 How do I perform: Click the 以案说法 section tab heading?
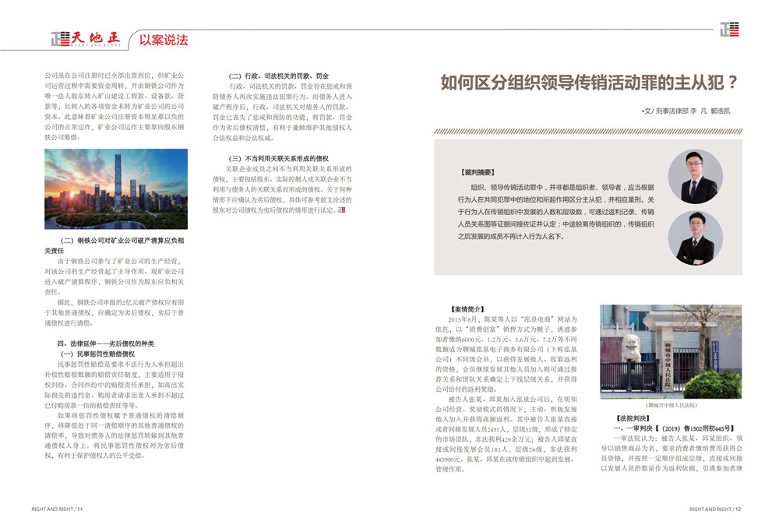(x=164, y=41)
